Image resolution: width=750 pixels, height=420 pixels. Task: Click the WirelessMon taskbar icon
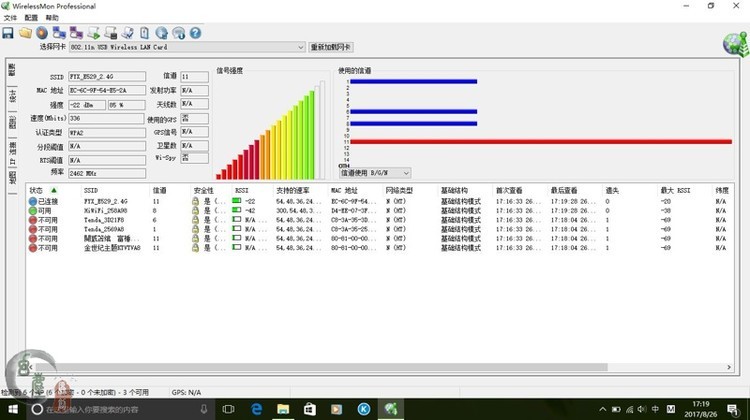[x=391, y=409]
